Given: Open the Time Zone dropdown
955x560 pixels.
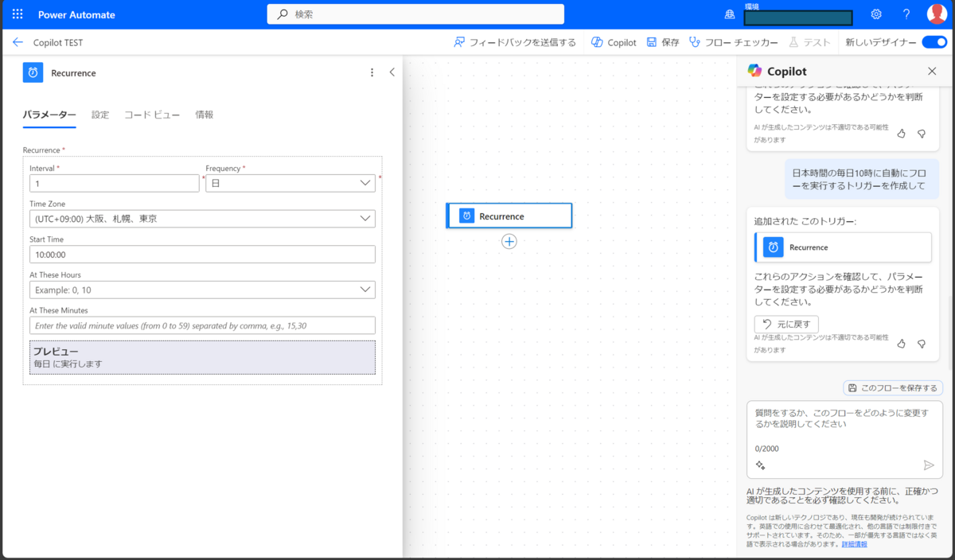Looking at the screenshot, I should 202,218.
